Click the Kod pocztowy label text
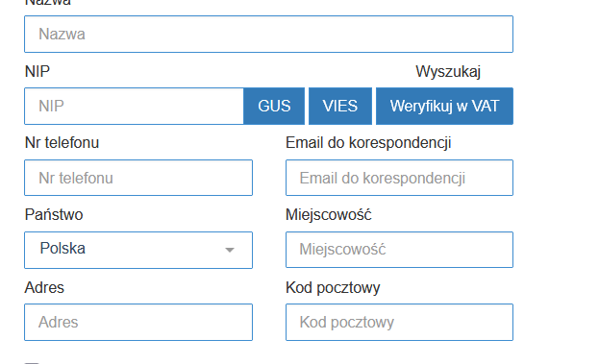 tap(333, 288)
